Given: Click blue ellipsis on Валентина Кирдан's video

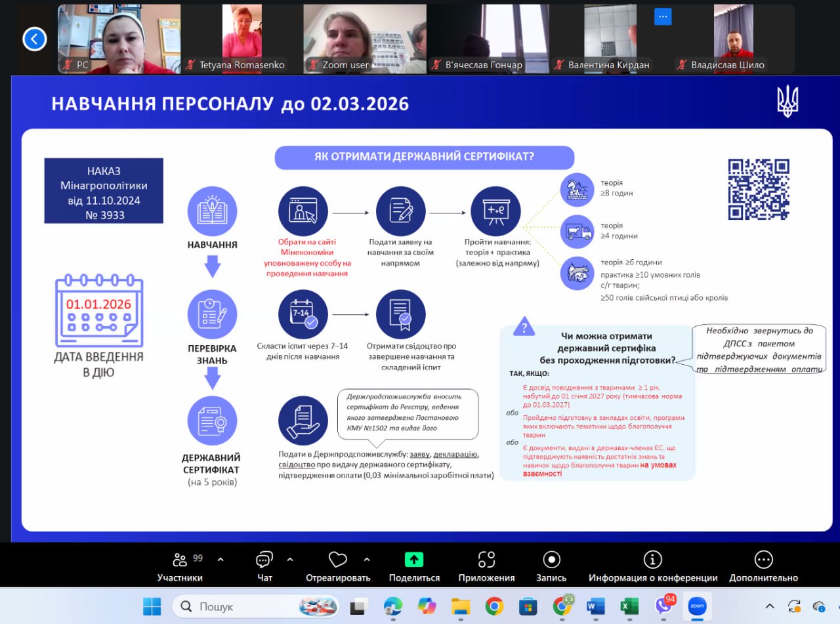Looking at the screenshot, I should 663,17.
